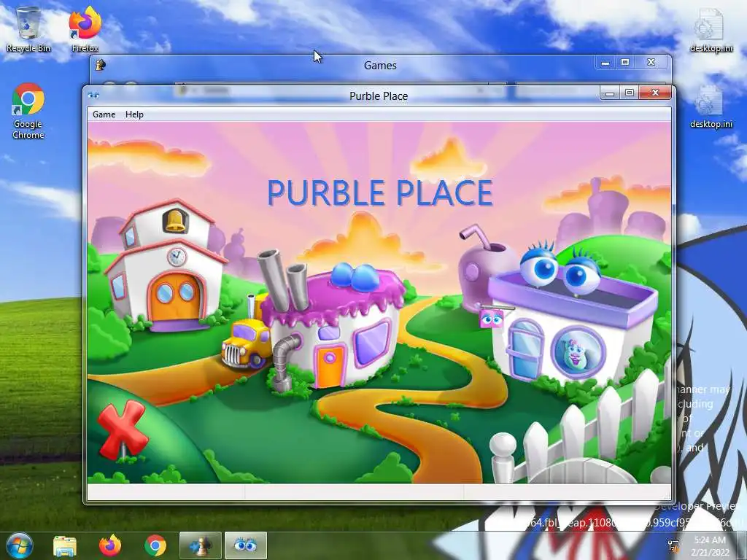747x560 pixels.
Task: Open the taskbar clock showing 5:24 AM
Action: (x=710, y=546)
